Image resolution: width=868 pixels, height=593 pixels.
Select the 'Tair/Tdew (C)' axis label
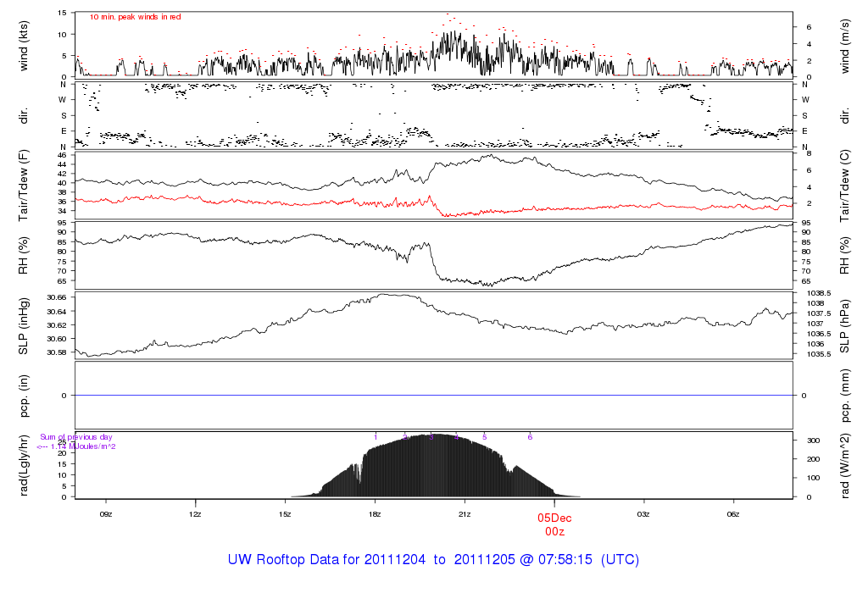click(x=845, y=185)
